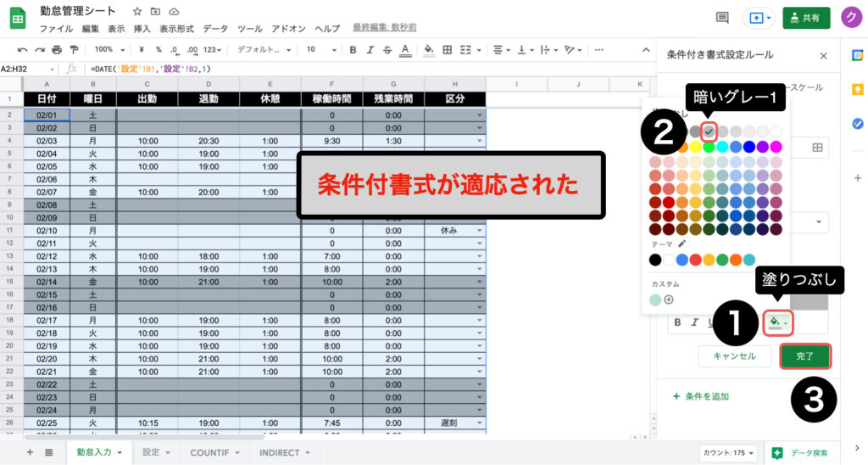This screenshot has width=868, height=465.
Task: Click the 条件を追加 link
Action: click(701, 396)
